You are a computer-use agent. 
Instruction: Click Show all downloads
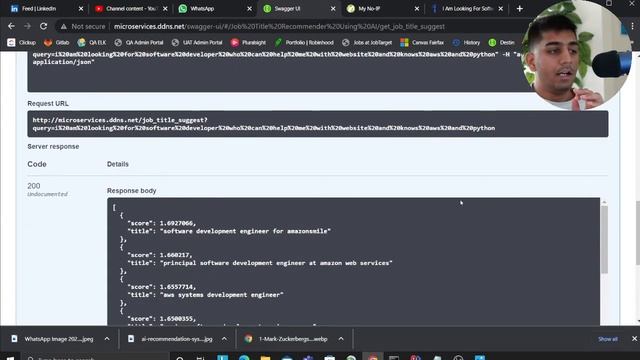[608, 339]
